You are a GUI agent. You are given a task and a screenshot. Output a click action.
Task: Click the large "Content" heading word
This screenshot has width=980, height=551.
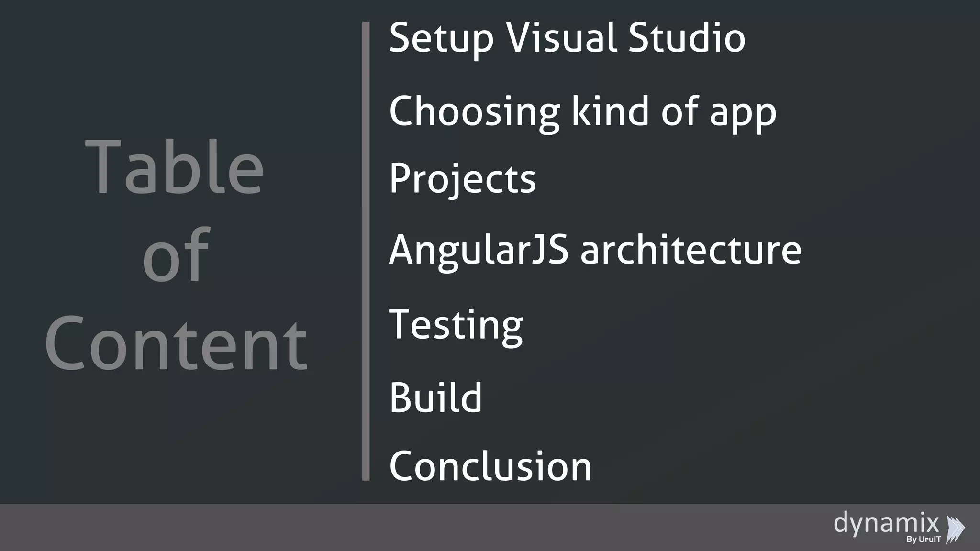point(176,344)
